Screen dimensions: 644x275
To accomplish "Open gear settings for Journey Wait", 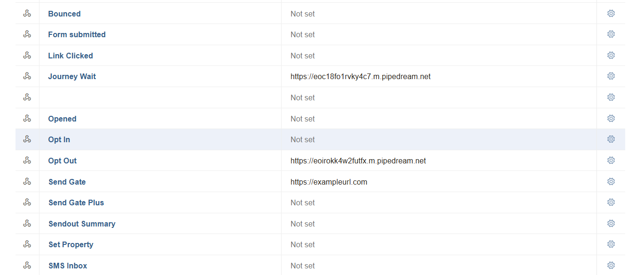I will click(611, 76).
